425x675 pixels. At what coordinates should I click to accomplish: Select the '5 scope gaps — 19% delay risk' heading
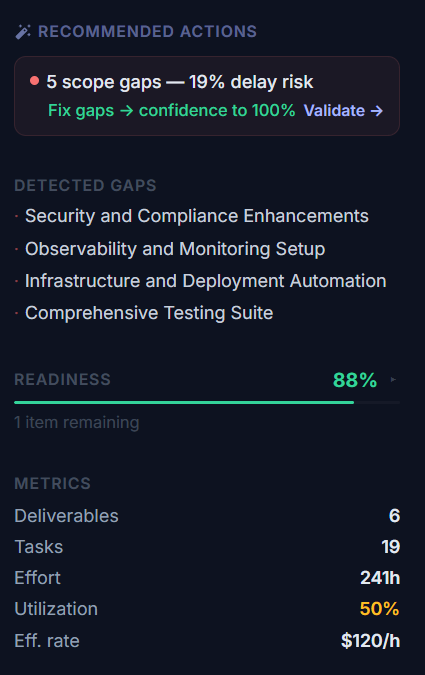click(x=180, y=82)
